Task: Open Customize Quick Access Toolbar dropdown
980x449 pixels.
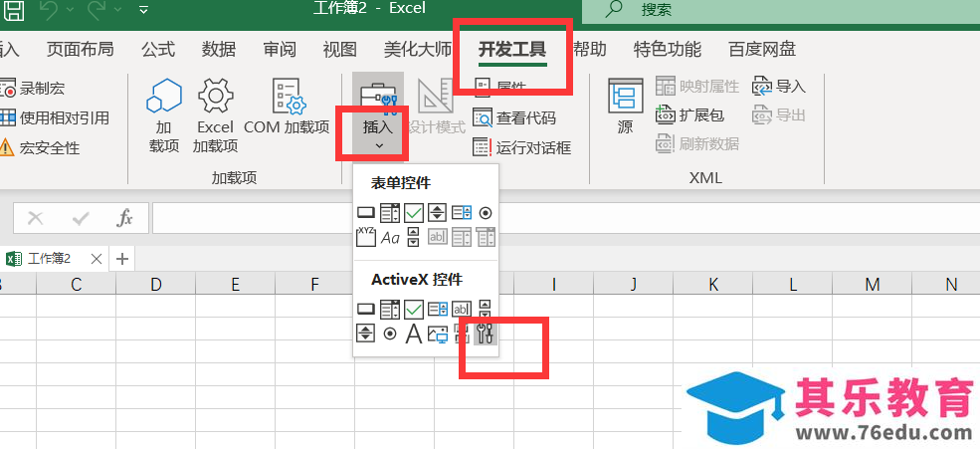Action: pos(143,10)
